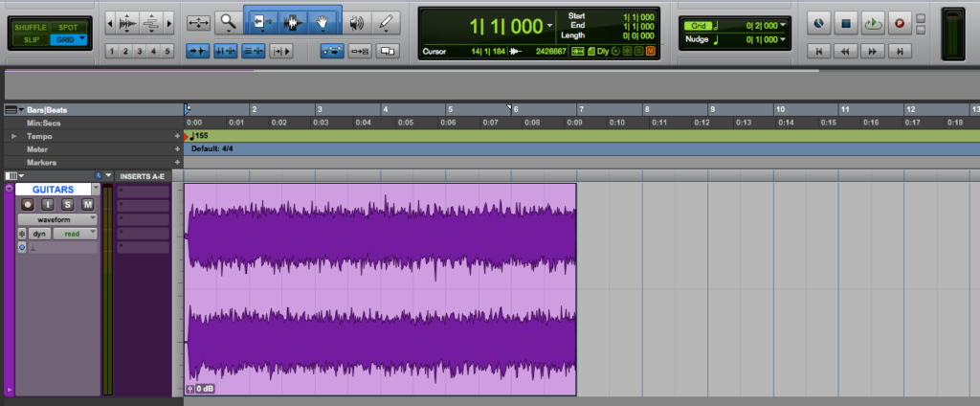Toggle input monitoring on GUITARS track
Image resolution: width=980 pixels, height=406 pixels.
(x=47, y=205)
